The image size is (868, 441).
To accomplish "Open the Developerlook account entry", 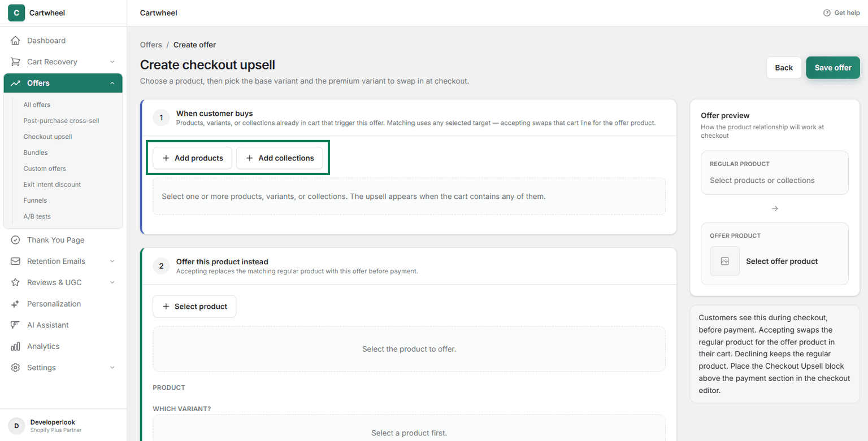I will (x=63, y=426).
